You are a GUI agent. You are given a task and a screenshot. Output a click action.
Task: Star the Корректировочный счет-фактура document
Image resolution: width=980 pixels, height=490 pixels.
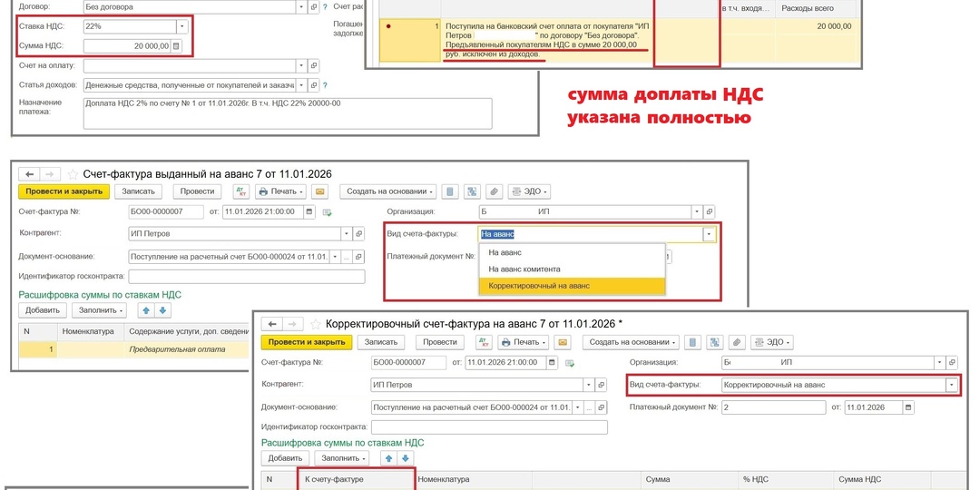coord(316,324)
